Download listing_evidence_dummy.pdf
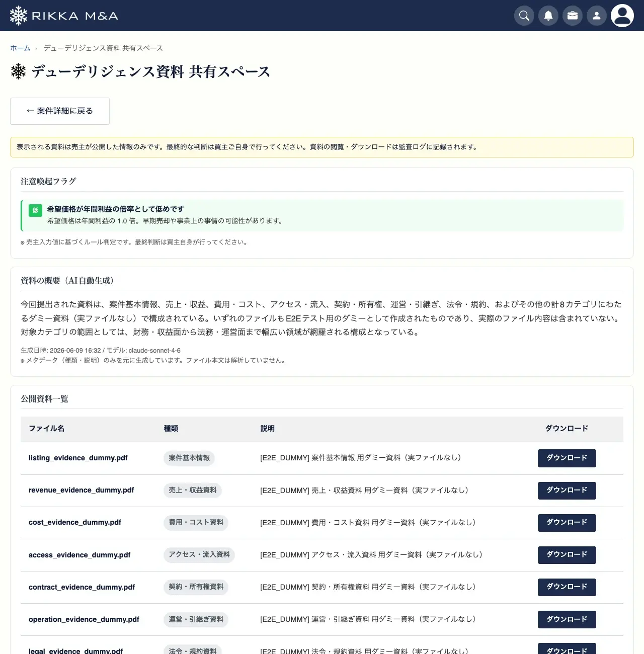This screenshot has height=654, width=644. [567, 458]
